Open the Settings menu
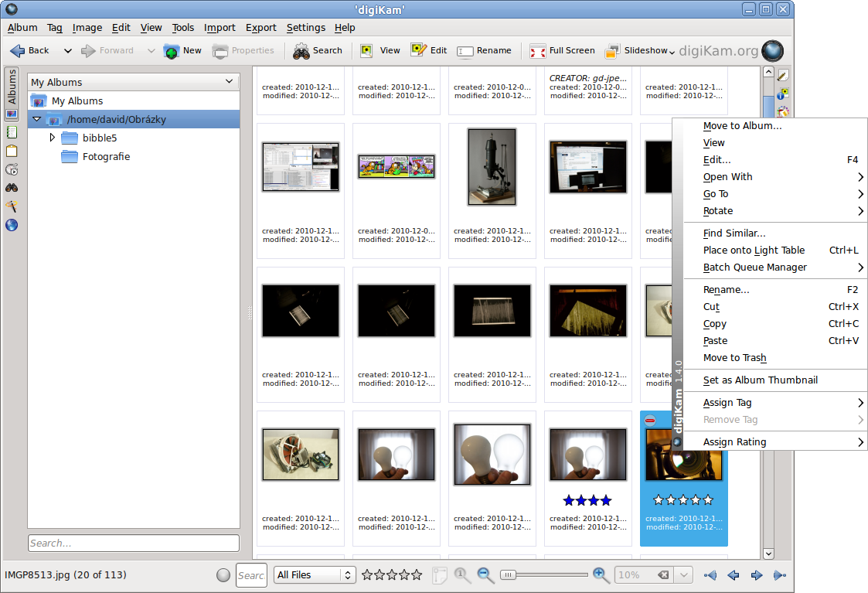The height and width of the screenshot is (593, 868). (305, 27)
